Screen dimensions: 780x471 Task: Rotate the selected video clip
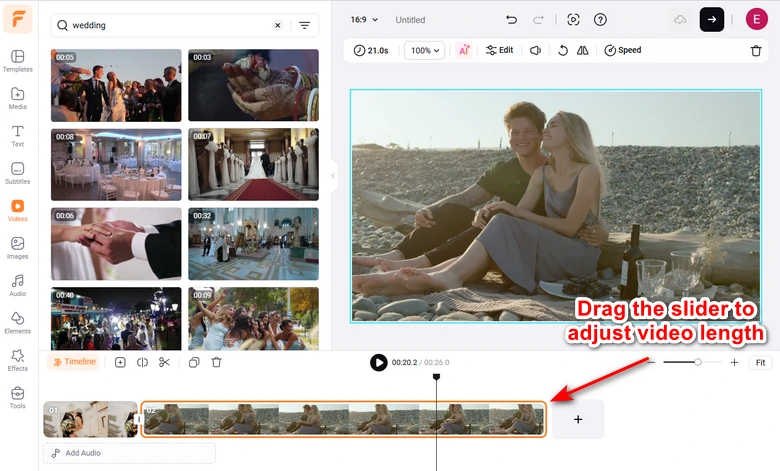click(563, 50)
